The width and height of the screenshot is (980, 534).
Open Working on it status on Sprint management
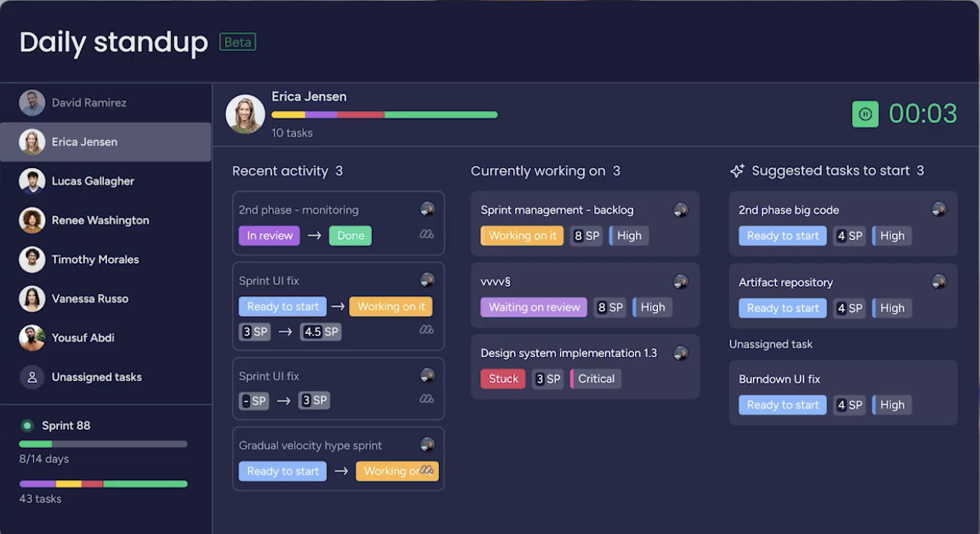[521, 236]
